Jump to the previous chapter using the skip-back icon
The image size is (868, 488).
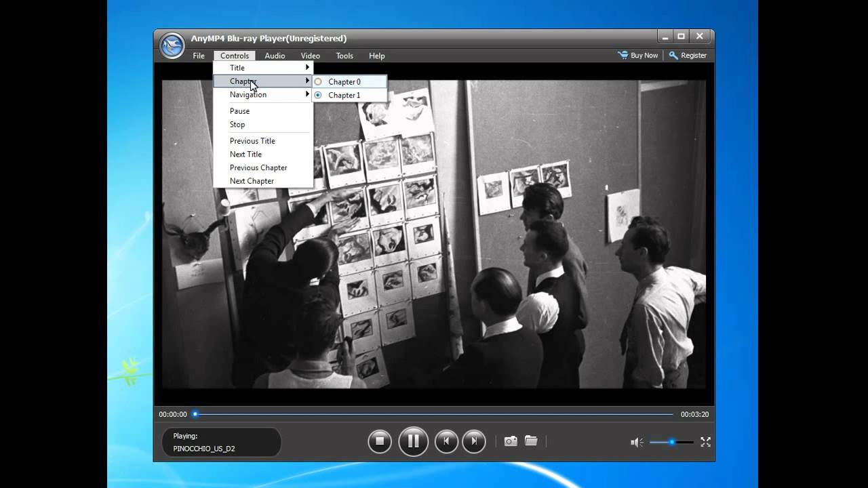tap(446, 441)
